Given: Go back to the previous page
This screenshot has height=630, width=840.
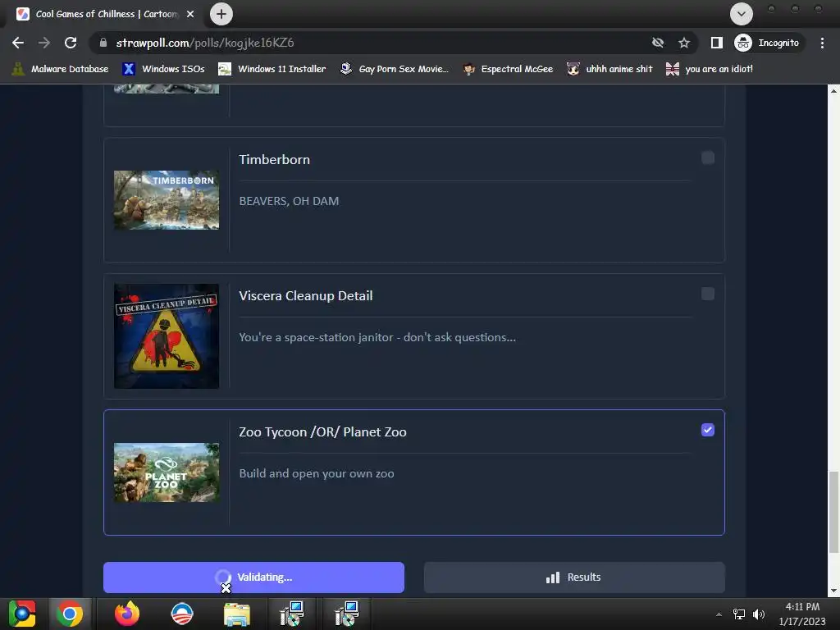Looking at the screenshot, I should coord(18,43).
